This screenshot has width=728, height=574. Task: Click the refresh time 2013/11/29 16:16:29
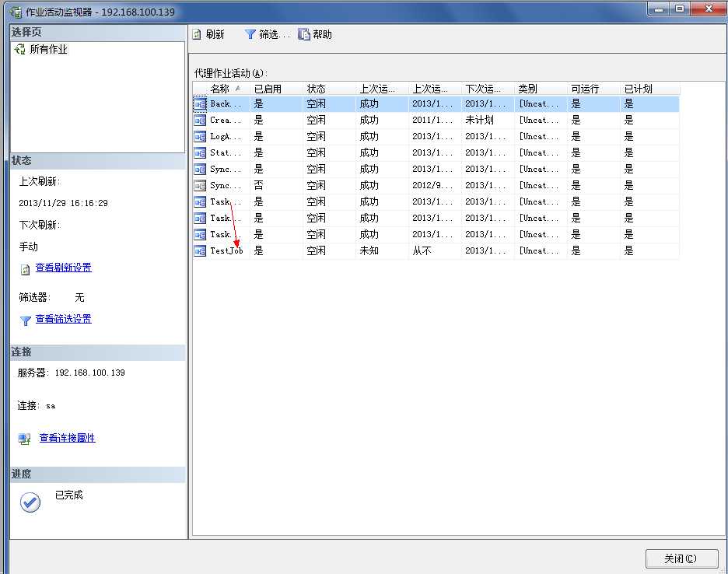point(63,203)
